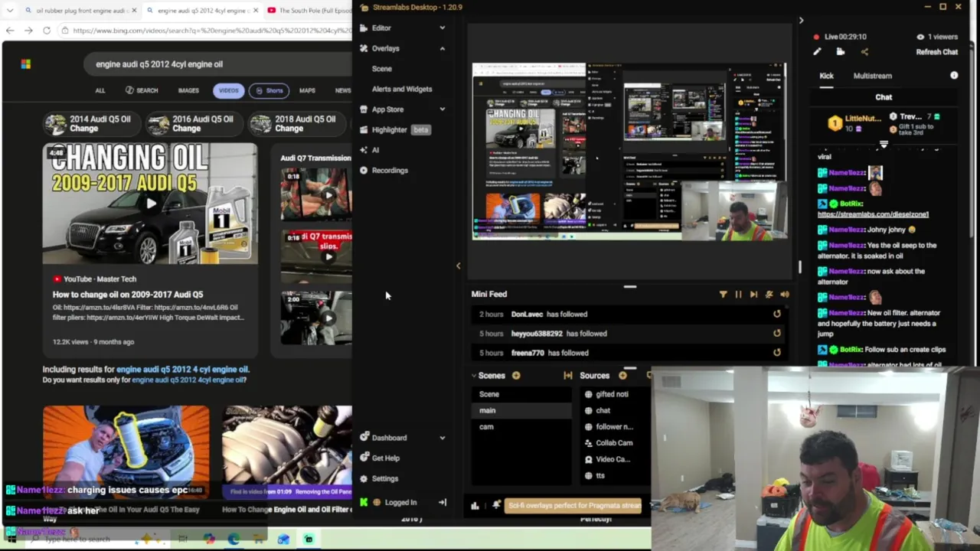Click the pencil edit stream info icon
Screen dimensions: 980x551
(817, 52)
